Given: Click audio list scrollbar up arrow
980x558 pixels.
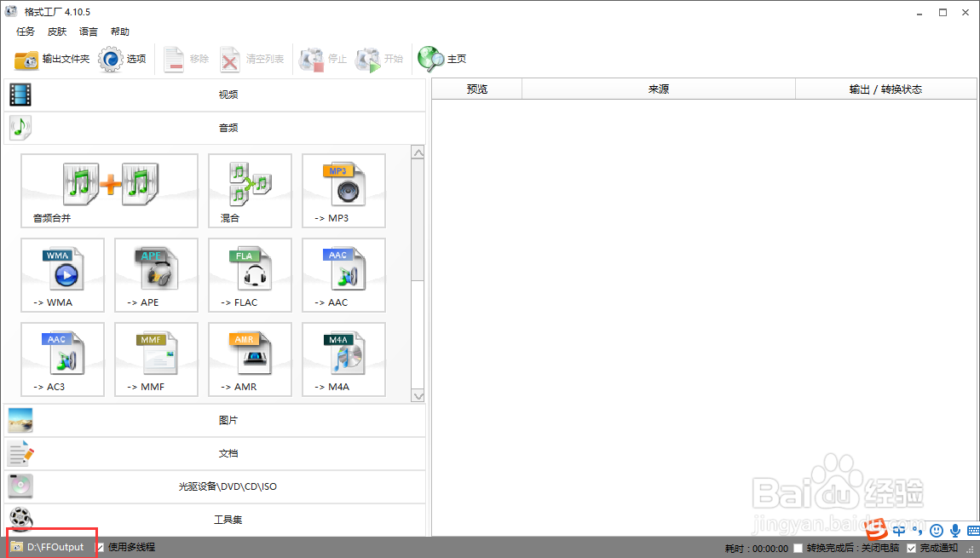Looking at the screenshot, I should click(x=418, y=152).
